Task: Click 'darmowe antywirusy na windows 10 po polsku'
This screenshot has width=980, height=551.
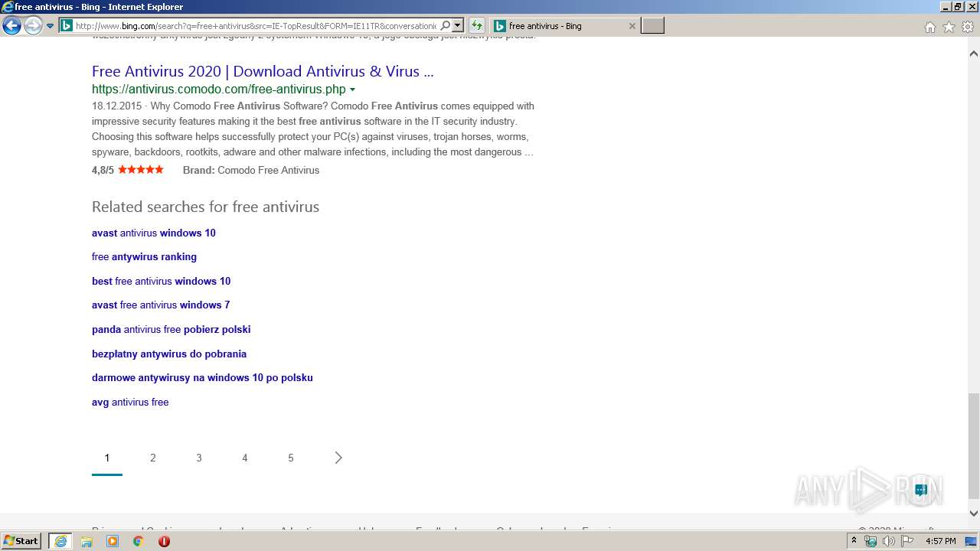Action: click(x=202, y=377)
